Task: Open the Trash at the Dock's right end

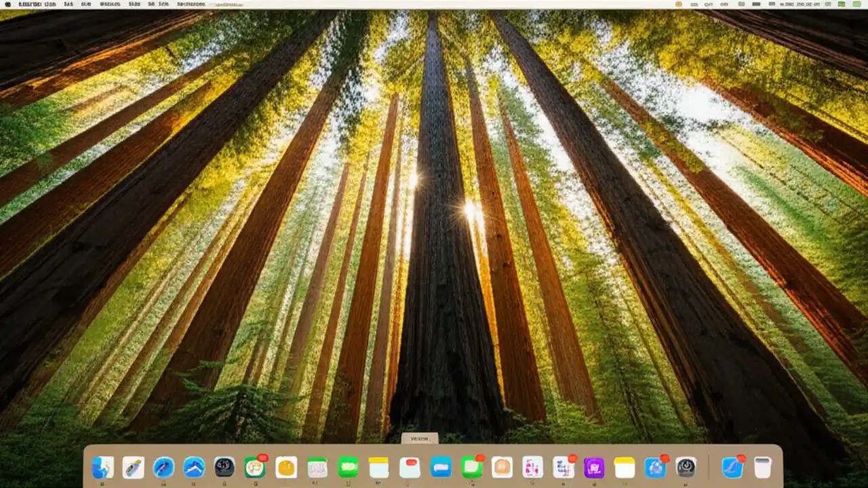Action: [764, 466]
